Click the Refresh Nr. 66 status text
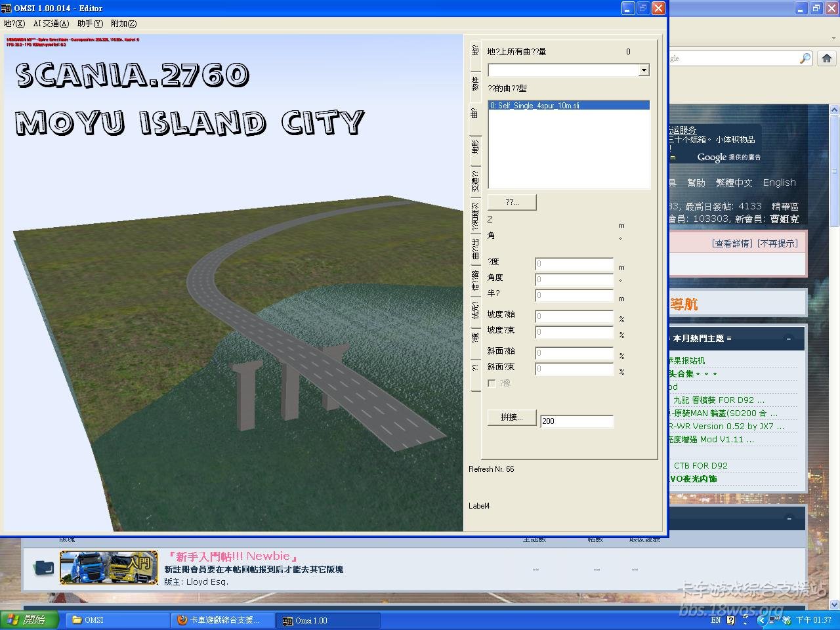 (x=492, y=469)
